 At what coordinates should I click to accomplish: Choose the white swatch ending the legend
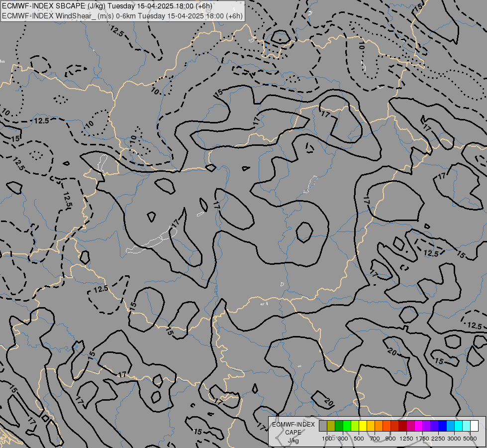point(475,426)
